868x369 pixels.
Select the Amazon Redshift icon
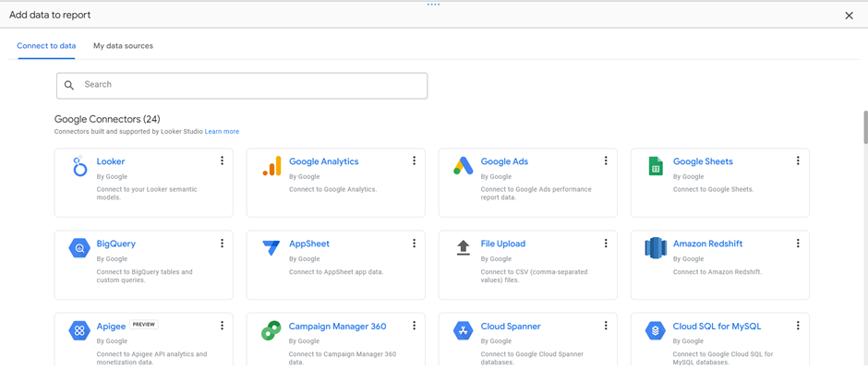coord(656,248)
